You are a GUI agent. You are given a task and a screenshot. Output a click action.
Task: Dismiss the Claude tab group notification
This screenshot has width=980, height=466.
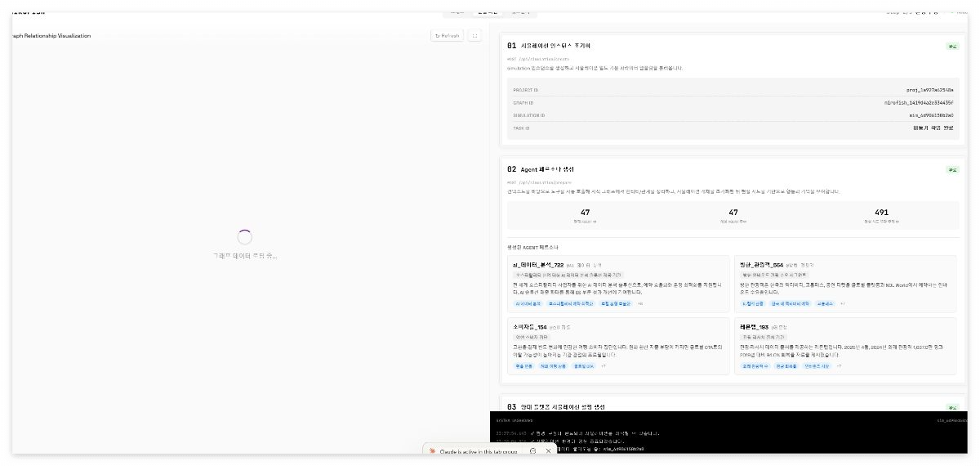(548, 451)
